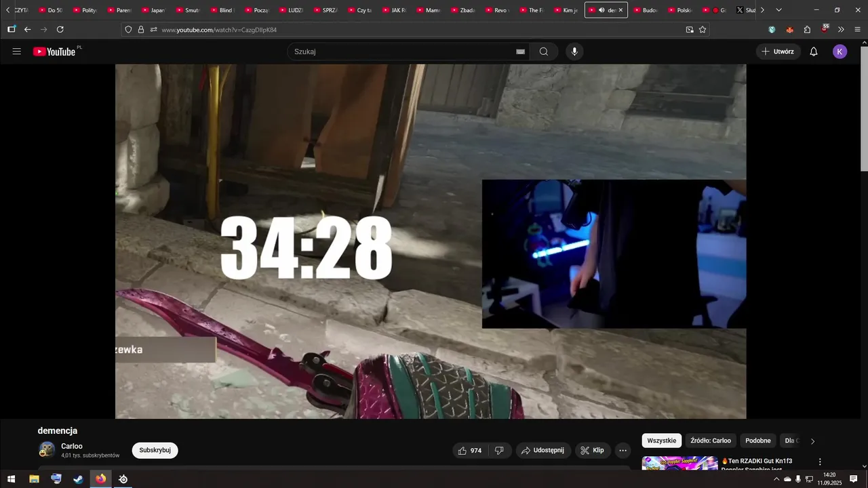Open the Carloo channel avatar

click(47, 450)
